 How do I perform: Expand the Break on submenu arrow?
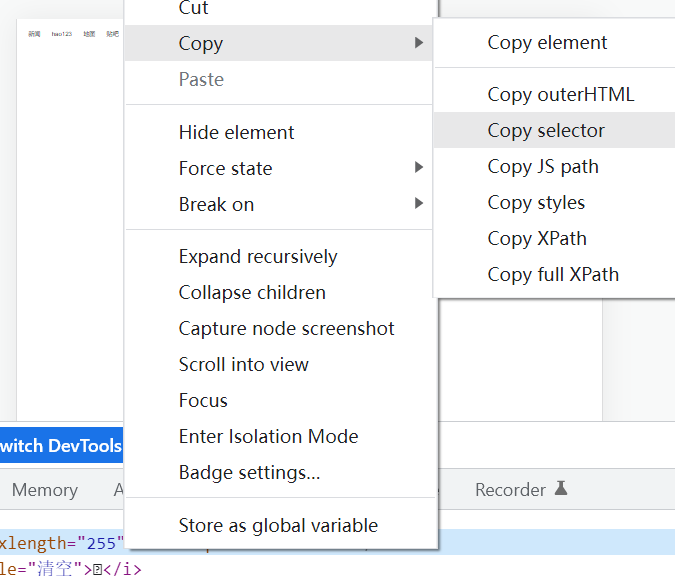(418, 204)
